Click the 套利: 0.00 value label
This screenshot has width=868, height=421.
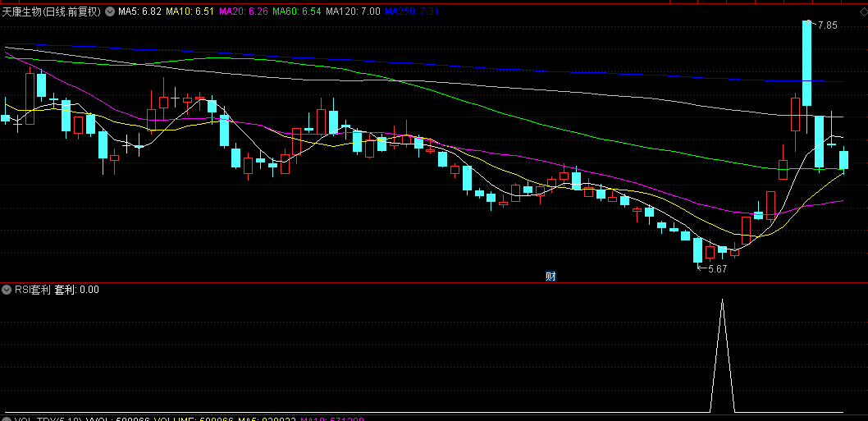[x=77, y=289]
